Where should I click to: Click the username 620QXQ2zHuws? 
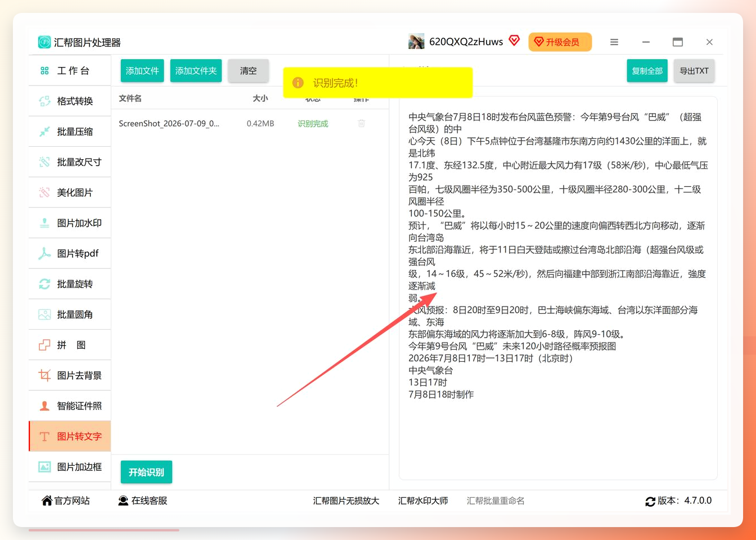pyautogui.click(x=466, y=42)
